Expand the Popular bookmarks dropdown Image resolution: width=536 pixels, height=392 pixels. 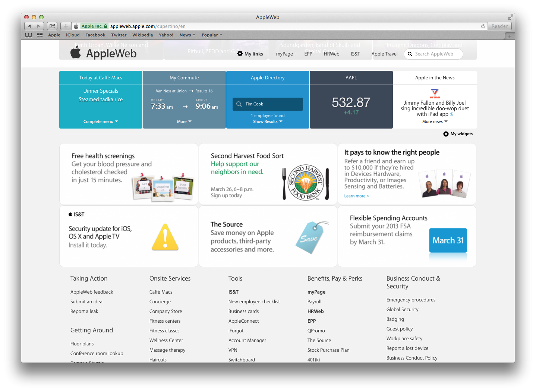pos(212,35)
